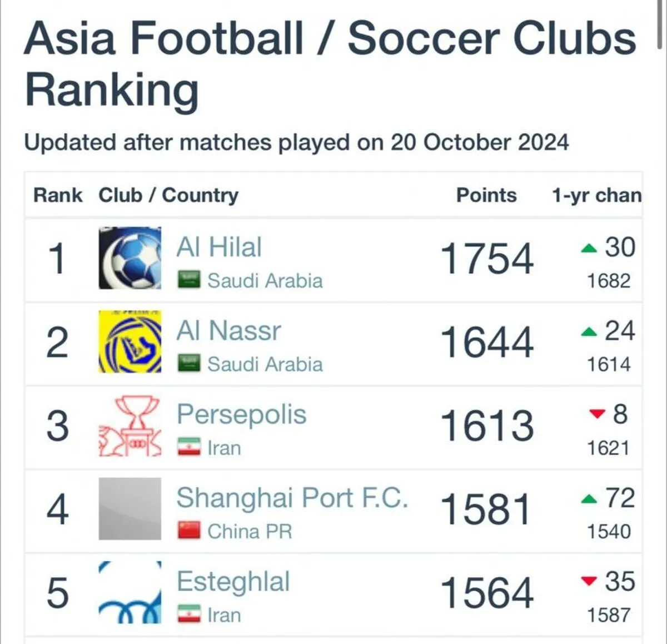Image resolution: width=667 pixels, height=644 pixels.
Task: Click the Al Nassr yellow club logo
Action: click(130, 341)
